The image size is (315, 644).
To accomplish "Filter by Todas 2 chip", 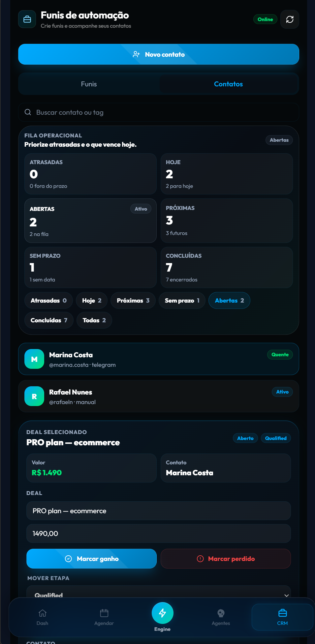I will (94, 320).
